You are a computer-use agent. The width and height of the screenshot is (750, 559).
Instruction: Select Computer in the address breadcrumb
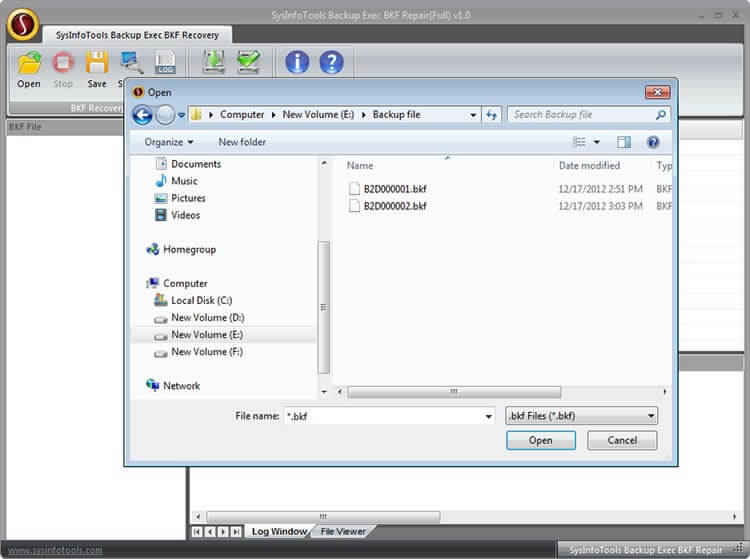242,115
